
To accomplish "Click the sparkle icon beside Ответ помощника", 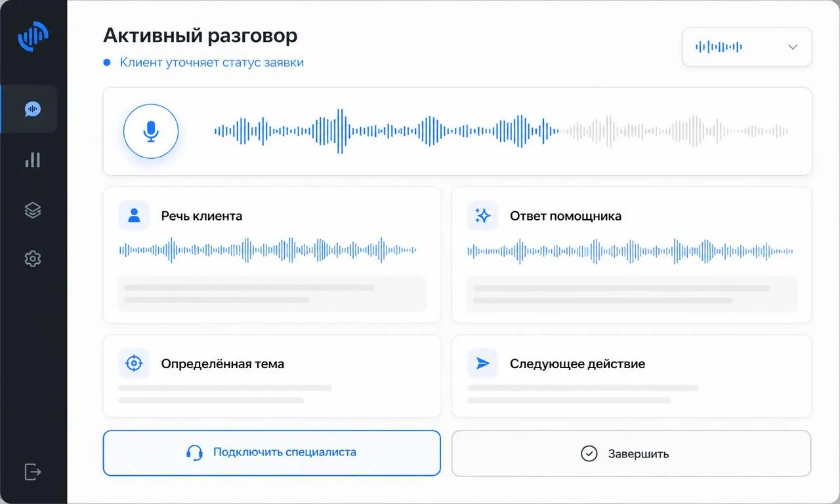I will [483, 215].
